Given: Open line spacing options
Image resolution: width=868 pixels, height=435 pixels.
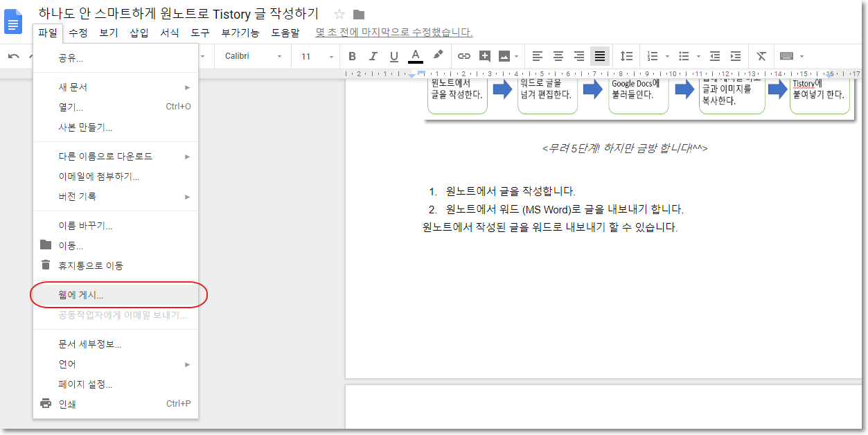Looking at the screenshot, I should click(x=626, y=56).
